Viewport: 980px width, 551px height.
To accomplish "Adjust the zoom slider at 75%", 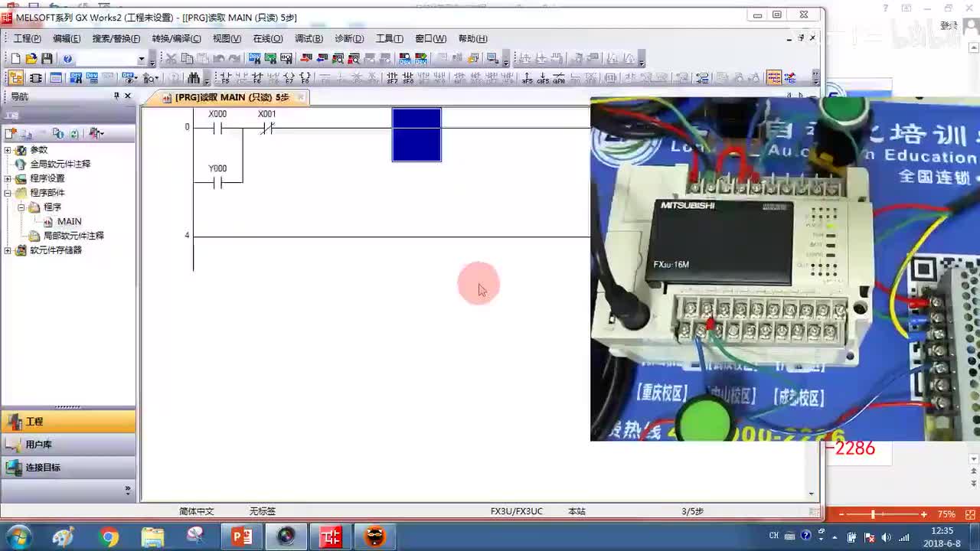I will click(x=873, y=514).
